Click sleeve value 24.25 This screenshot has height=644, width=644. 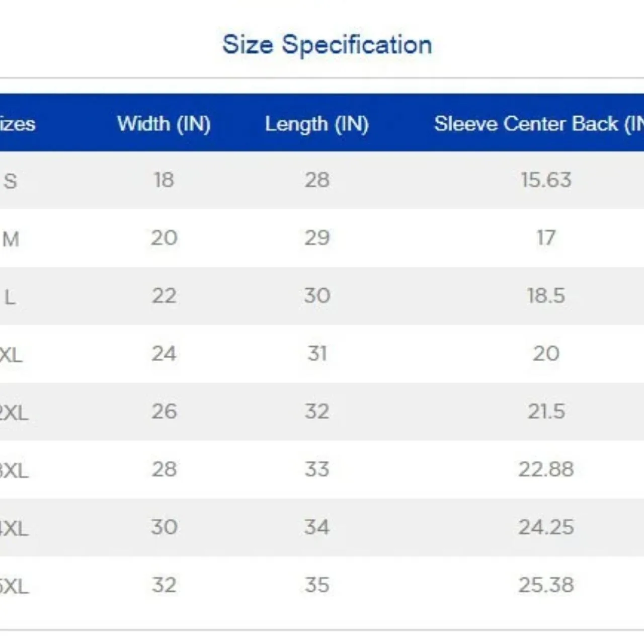(546, 527)
